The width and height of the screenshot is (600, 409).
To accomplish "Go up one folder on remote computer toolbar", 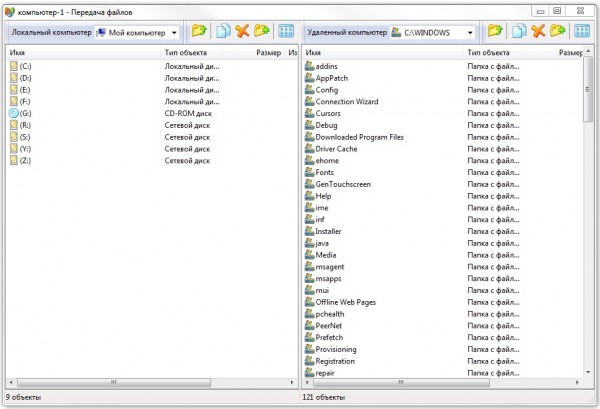I will coord(495,31).
